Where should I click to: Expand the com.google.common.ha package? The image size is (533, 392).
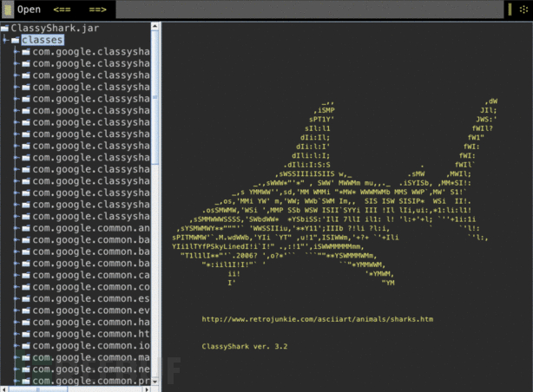point(16,322)
